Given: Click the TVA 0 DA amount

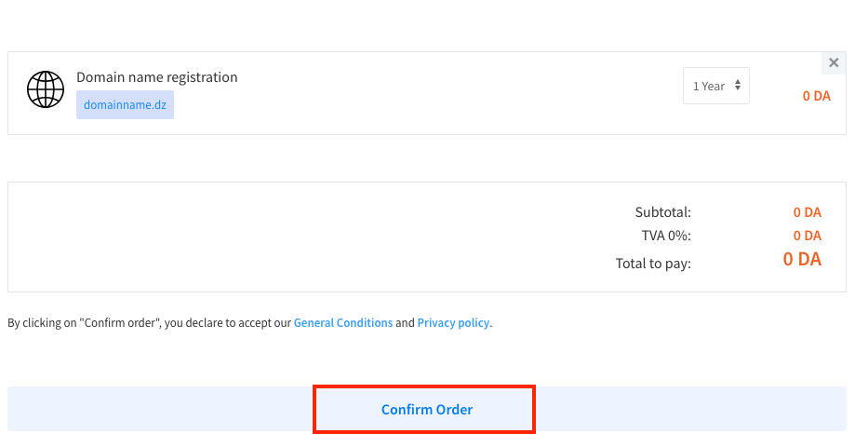Looking at the screenshot, I should point(807,236).
